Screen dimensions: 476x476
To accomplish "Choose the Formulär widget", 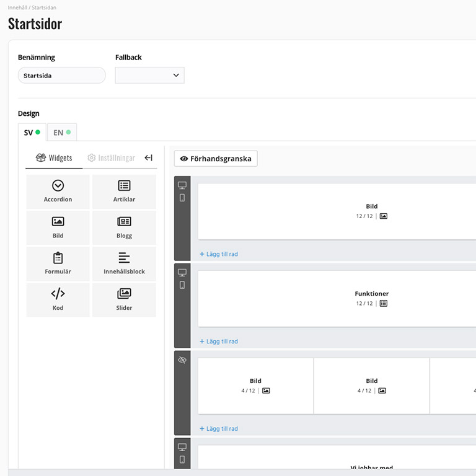I will tap(58, 264).
